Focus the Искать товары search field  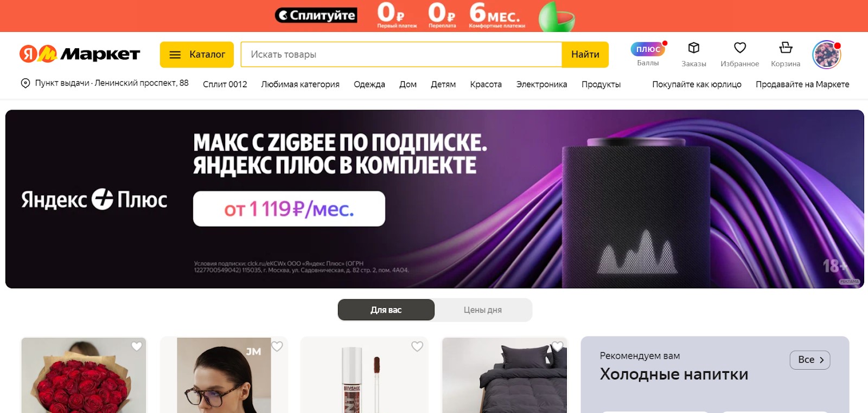coord(401,55)
